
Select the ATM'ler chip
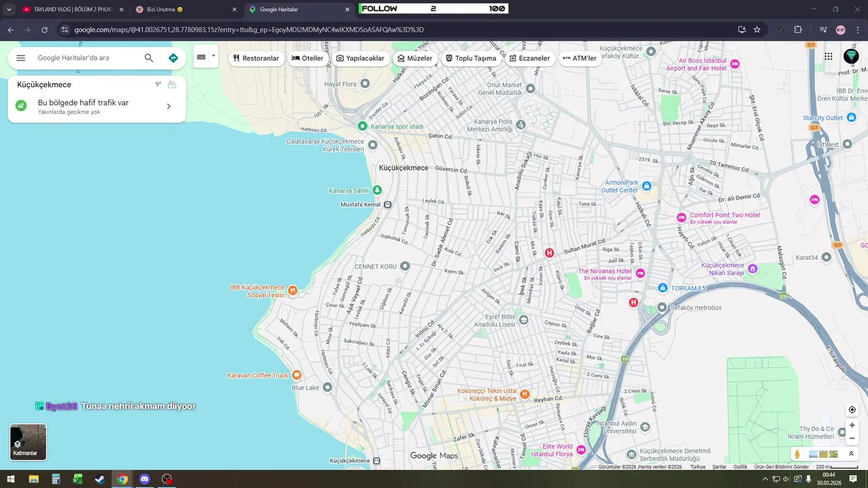pos(580,58)
